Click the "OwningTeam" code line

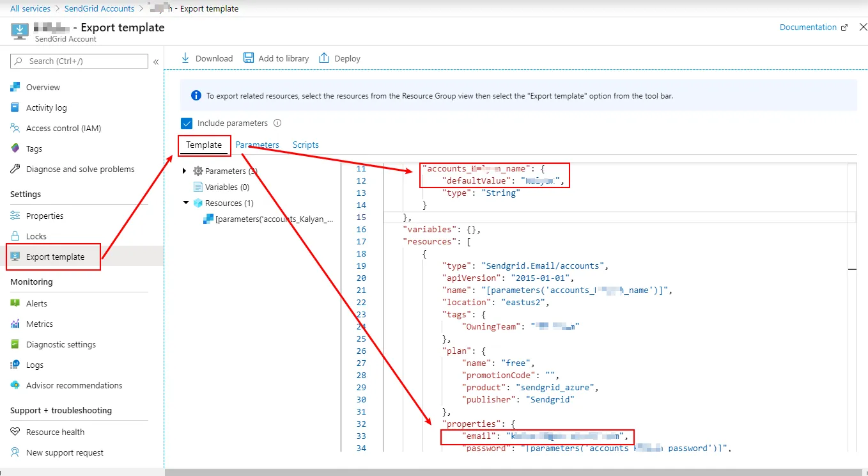tap(520, 327)
